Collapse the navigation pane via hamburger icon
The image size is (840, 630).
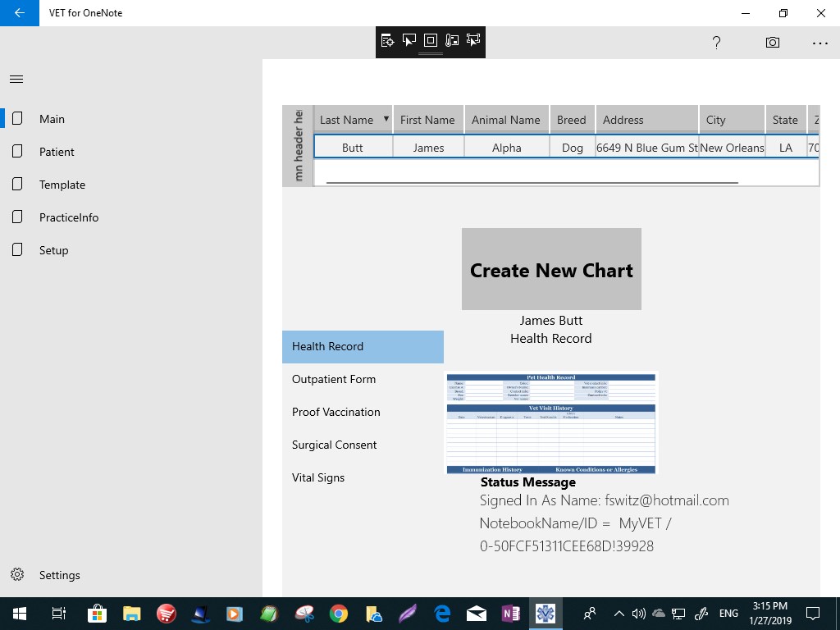click(x=16, y=80)
